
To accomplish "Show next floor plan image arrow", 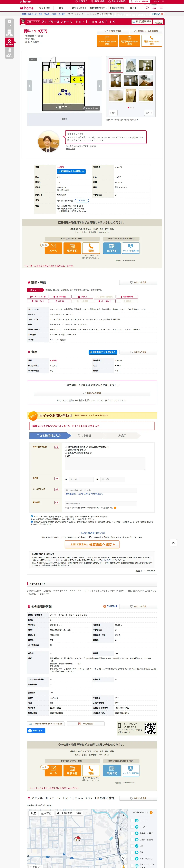I will click(100, 86).
